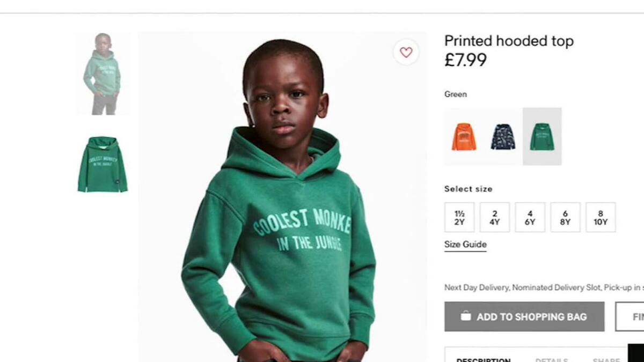Select the orange hoodie colour swatch

click(x=464, y=136)
